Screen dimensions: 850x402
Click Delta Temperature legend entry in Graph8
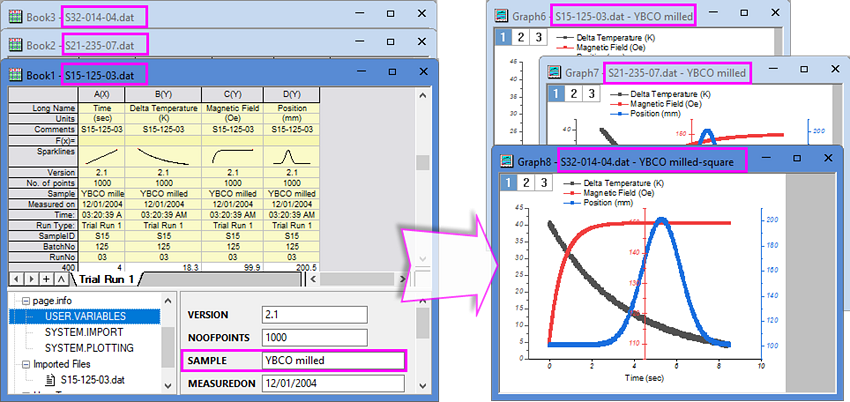click(613, 184)
